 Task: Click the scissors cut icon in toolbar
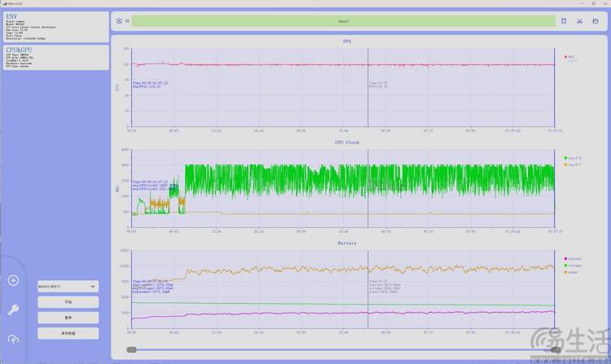point(580,21)
